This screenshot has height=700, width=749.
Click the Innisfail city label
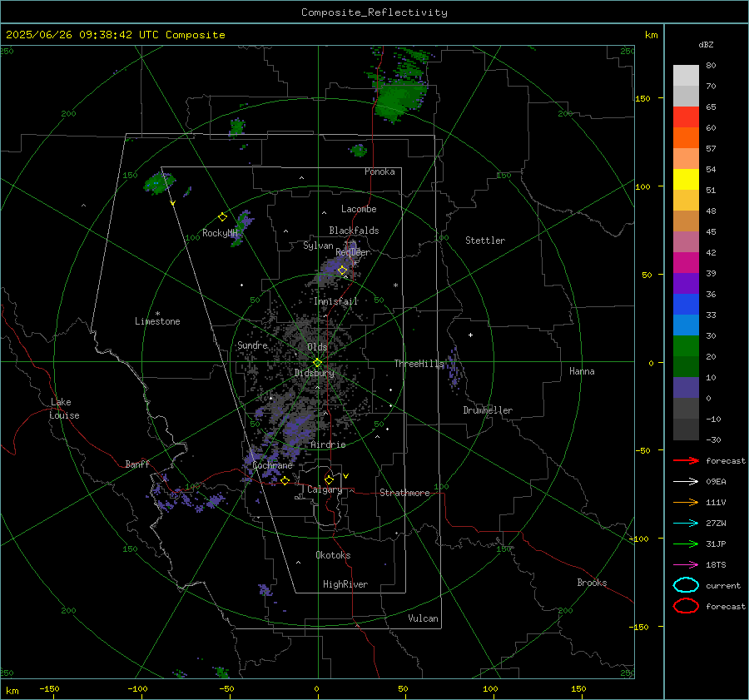(x=336, y=301)
